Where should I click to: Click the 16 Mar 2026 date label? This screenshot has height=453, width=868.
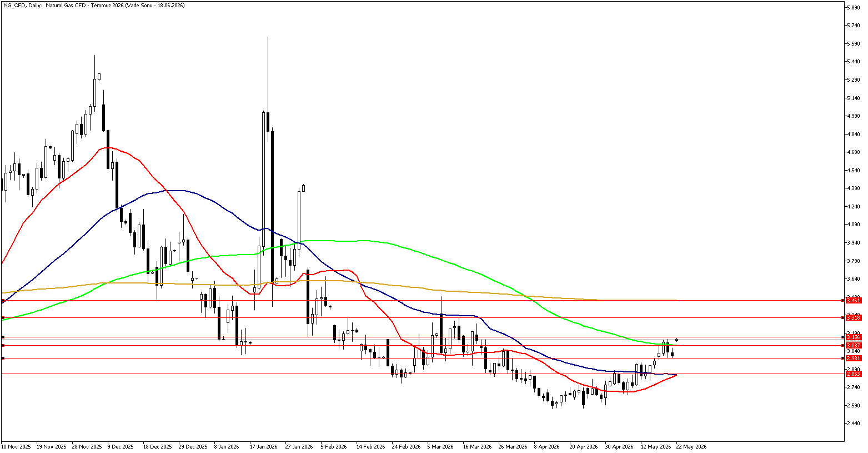[x=477, y=446]
